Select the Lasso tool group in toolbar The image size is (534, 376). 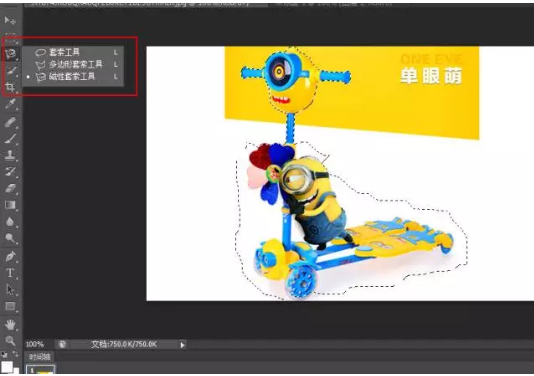click(x=11, y=54)
